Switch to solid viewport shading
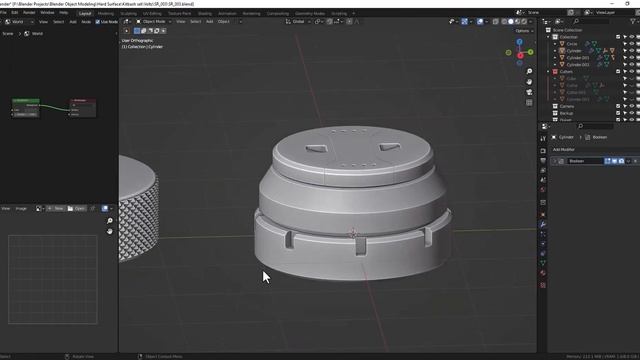Screen dimensions: 640x360 pyautogui.click(x=511, y=22)
